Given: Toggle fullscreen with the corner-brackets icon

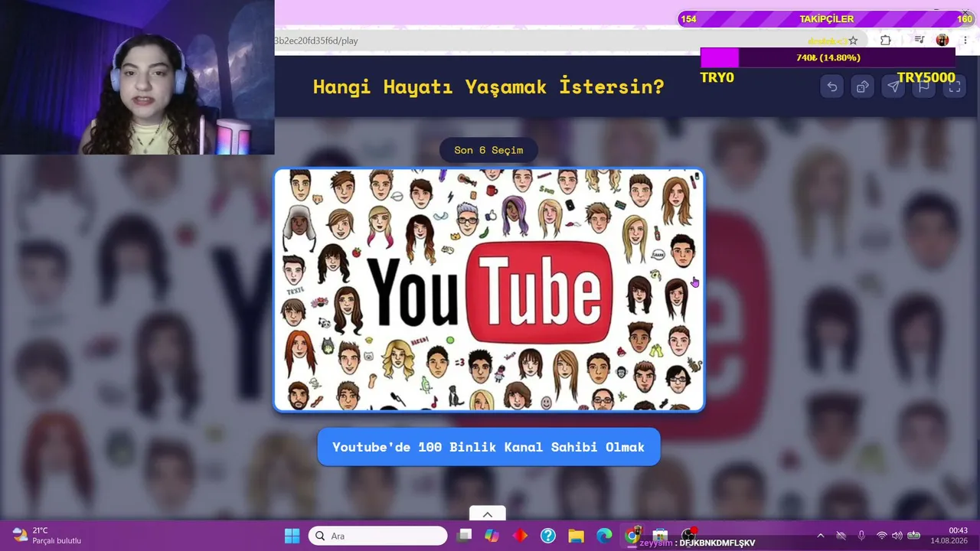Looking at the screenshot, I should (x=955, y=86).
